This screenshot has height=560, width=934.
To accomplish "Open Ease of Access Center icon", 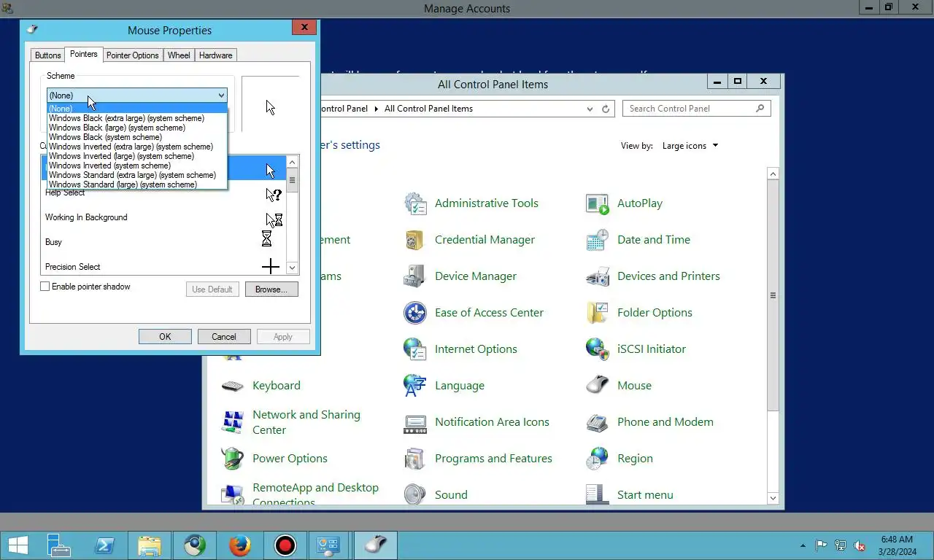I will point(415,313).
